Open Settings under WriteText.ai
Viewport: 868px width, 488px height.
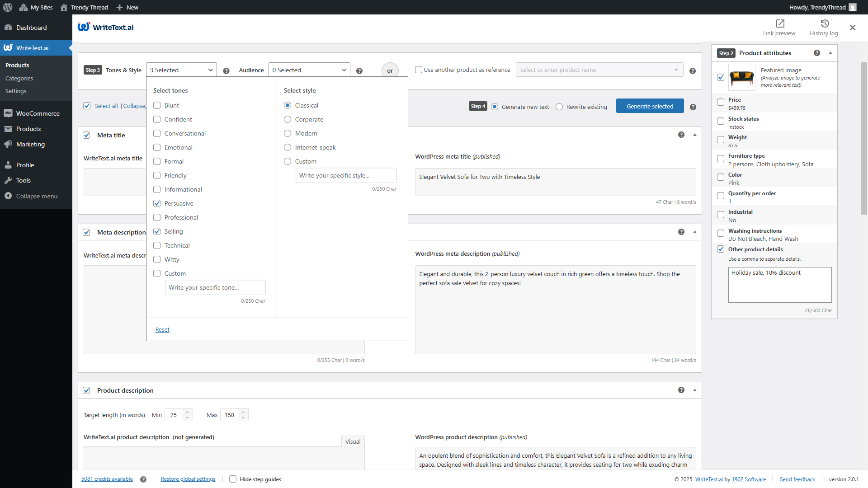tap(16, 91)
